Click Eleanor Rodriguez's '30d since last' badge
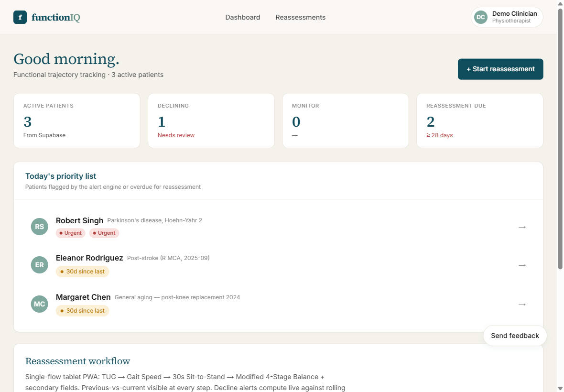This screenshot has width=564, height=392. tap(82, 272)
